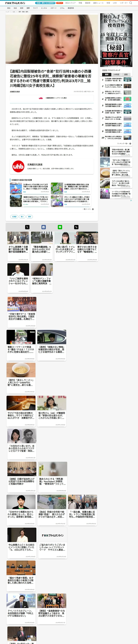Viewport: 138px width, 644px height.
Task: Open ranking item 10 卑劣!顔出しありに
Action: coord(116,137)
